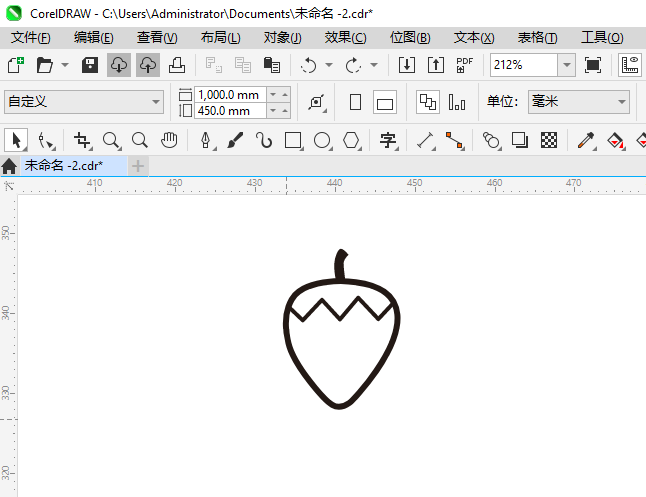Image resolution: width=646 pixels, height=497 pixels.
Task: Click the strawberry drawing on canvas
Action: 341,329
